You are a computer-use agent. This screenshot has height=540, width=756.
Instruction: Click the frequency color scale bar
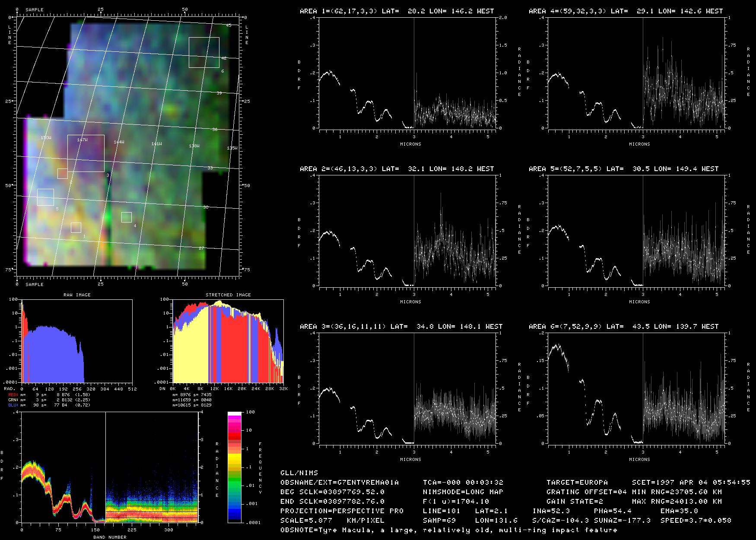[235, 467]
